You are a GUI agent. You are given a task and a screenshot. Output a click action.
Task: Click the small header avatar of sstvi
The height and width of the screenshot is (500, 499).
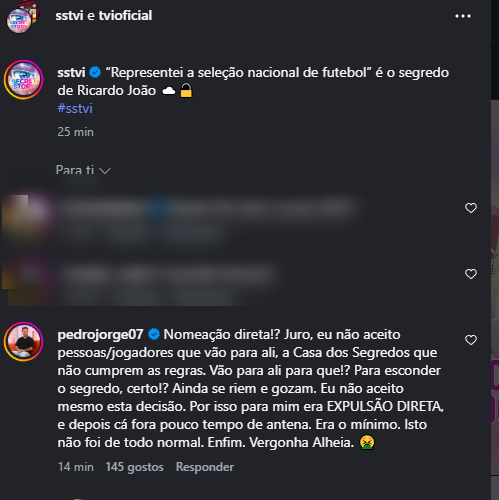pos(19,21)
